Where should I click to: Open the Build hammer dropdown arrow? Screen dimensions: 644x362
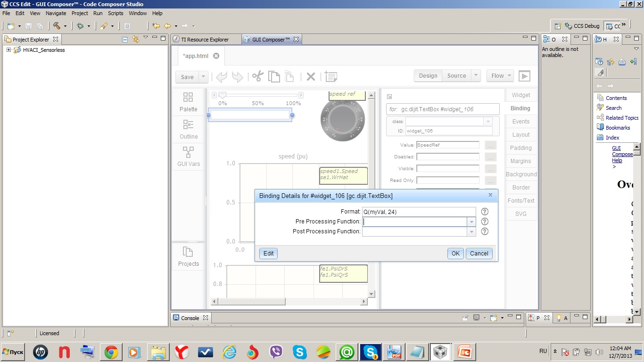point(65,26)
